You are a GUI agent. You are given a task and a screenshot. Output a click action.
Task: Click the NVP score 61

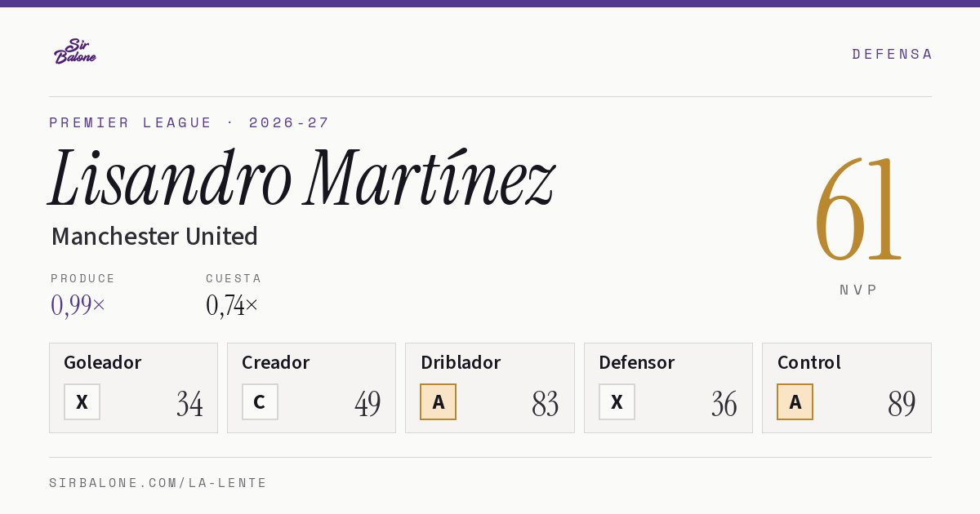(x=858, y=209)
